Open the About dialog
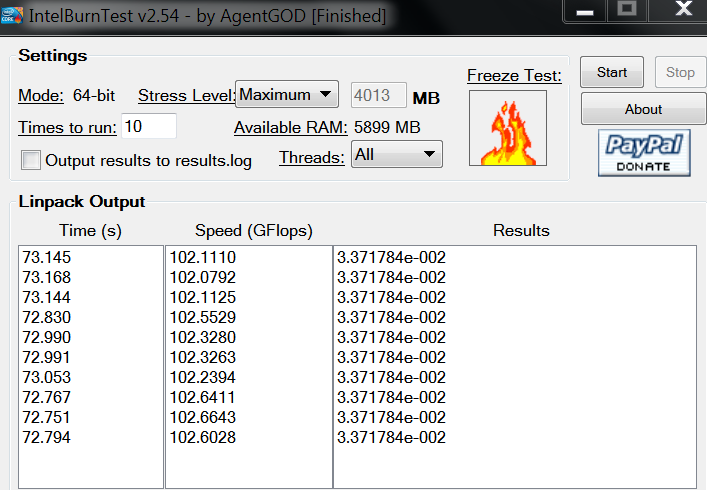The image size is (707, 490). coord(643,109)
